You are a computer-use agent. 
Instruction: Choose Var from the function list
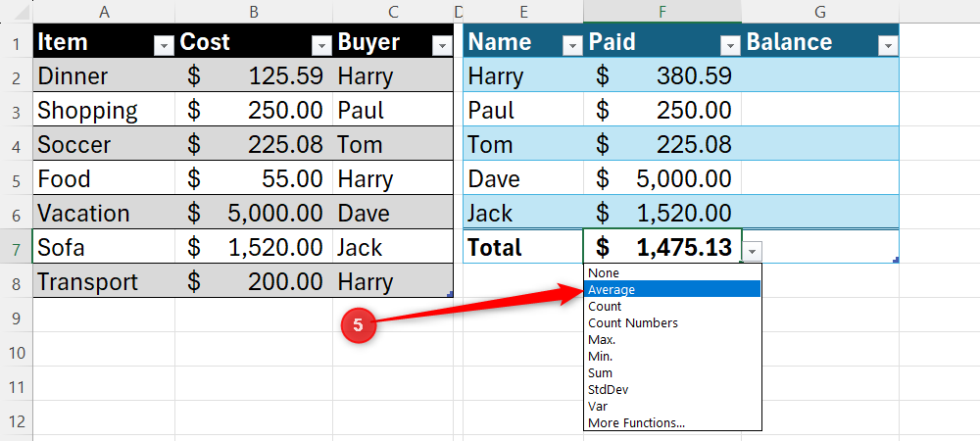672,406
